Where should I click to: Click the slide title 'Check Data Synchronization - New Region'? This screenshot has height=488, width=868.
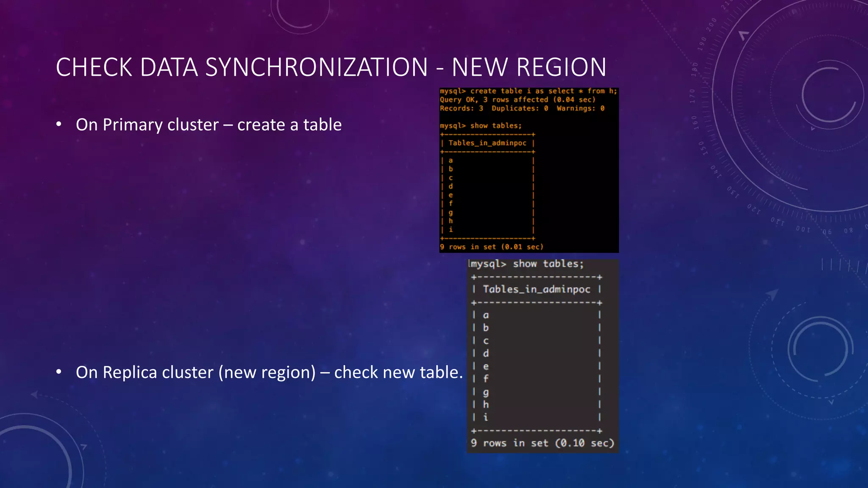tap(331, 67)
